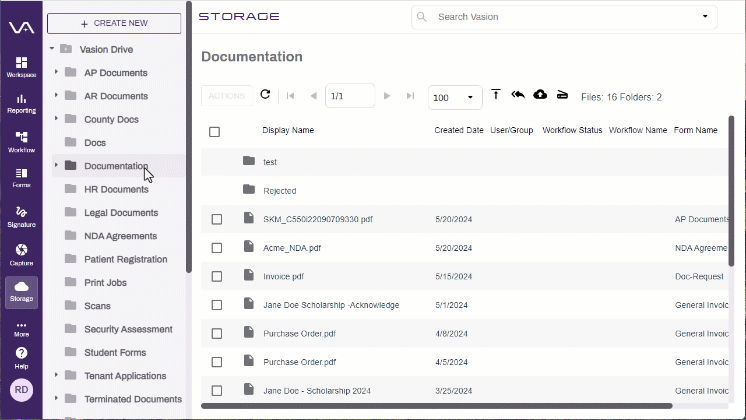Viewport: 746px width, 420px height.
Task: Collapse the Vasion Drive tree
Action: [52, 49]
